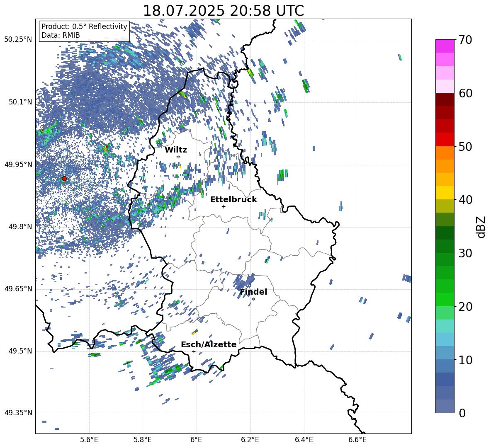Click the dBZ colorbar label
The width and height of the screenshot is (491, 448).
pyautogui.click(x=481, y=227)
